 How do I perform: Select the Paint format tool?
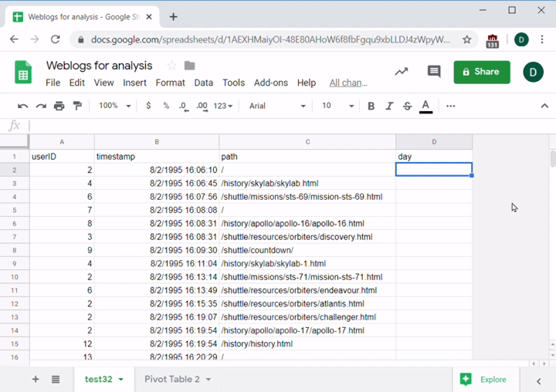77,106
